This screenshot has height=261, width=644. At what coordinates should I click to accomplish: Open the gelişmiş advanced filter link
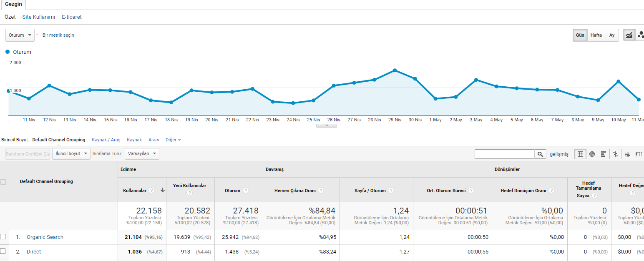tap(559, 154)
